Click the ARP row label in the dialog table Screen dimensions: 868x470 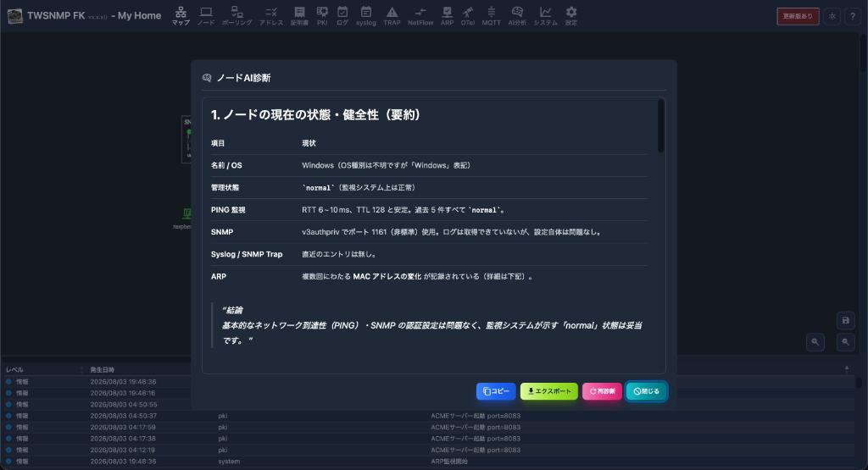coord(219,276)
